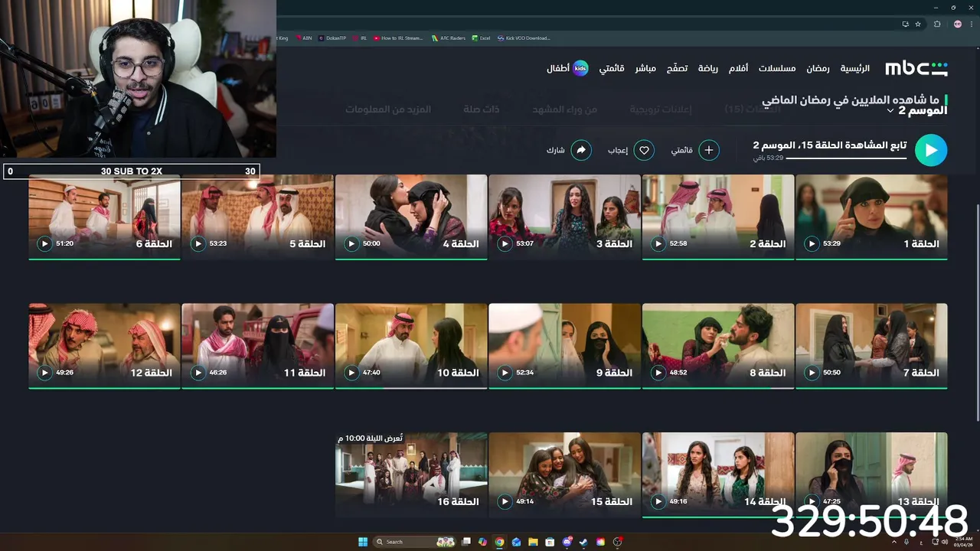Open ARC Raiders bookmark
Screen dimensions: 980x551
[x=449, y=37]
